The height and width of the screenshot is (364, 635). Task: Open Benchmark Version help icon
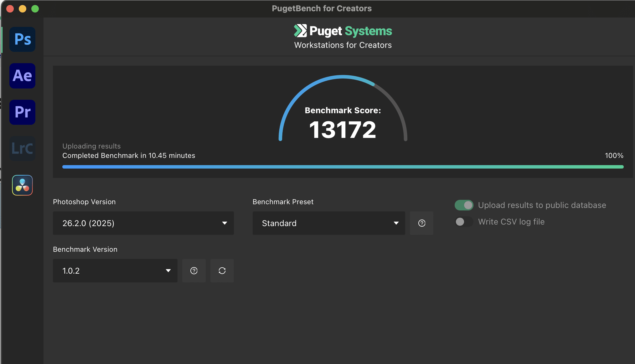point(194,270)
